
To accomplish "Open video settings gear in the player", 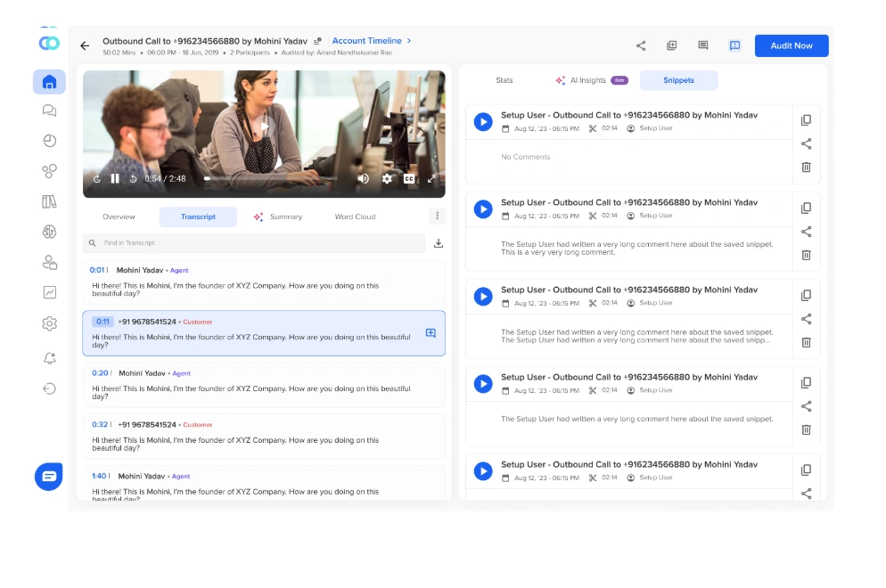I will pyautogui.click(x=387, y=178).
